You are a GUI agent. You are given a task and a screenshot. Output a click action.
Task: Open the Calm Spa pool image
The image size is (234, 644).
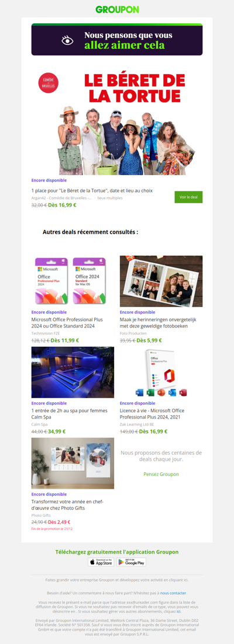tap(73, 372)
